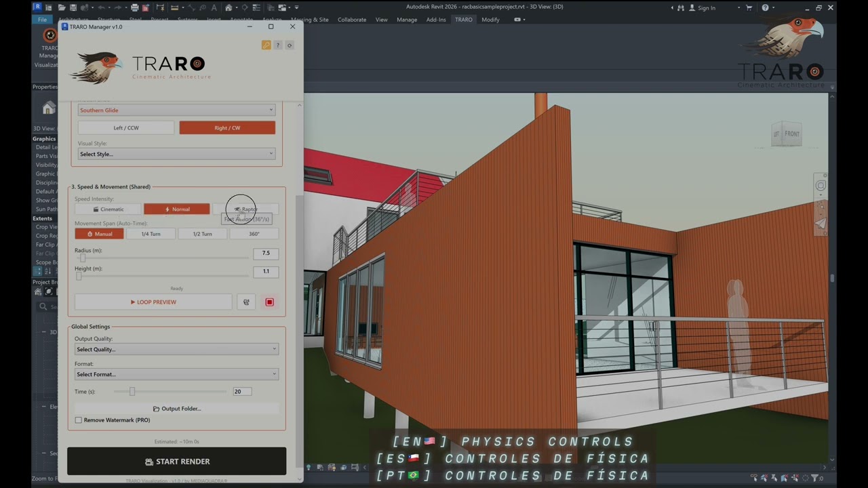Viewport: 868px width, 488px height.
Task: Click the Text tool A icon
Action: [x=214, y=7]
